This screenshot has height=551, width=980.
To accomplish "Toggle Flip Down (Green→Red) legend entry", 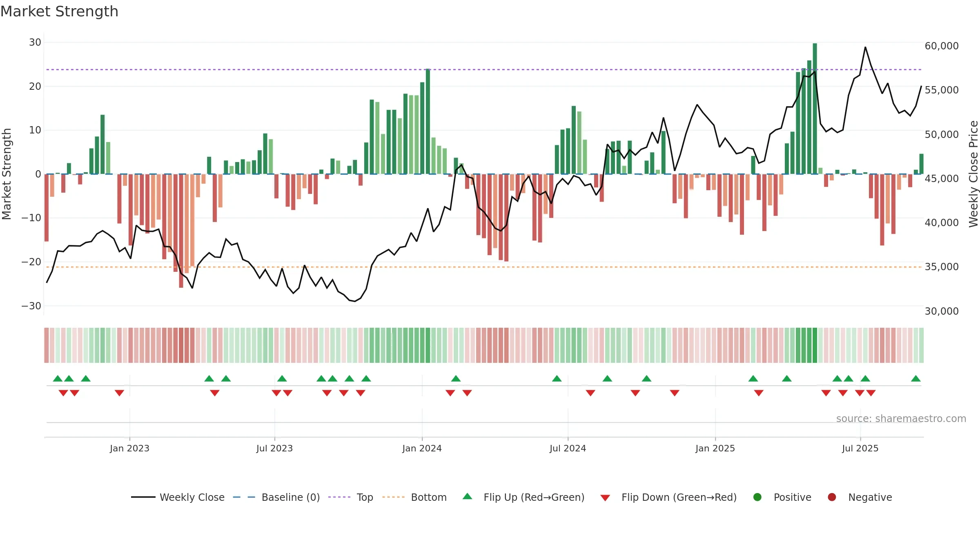I will (x=668, y=497).
